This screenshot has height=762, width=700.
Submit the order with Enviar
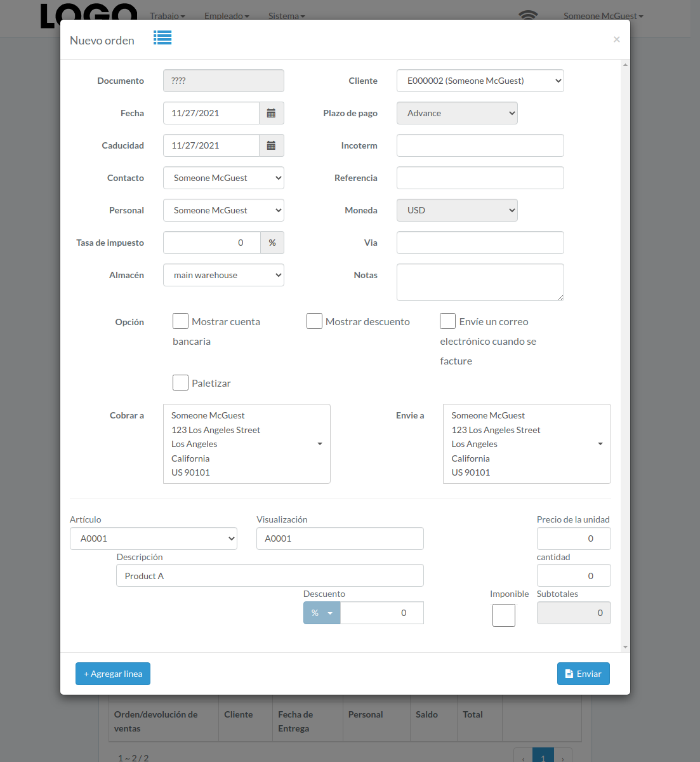pyautogui.click(x=583, y=674)
